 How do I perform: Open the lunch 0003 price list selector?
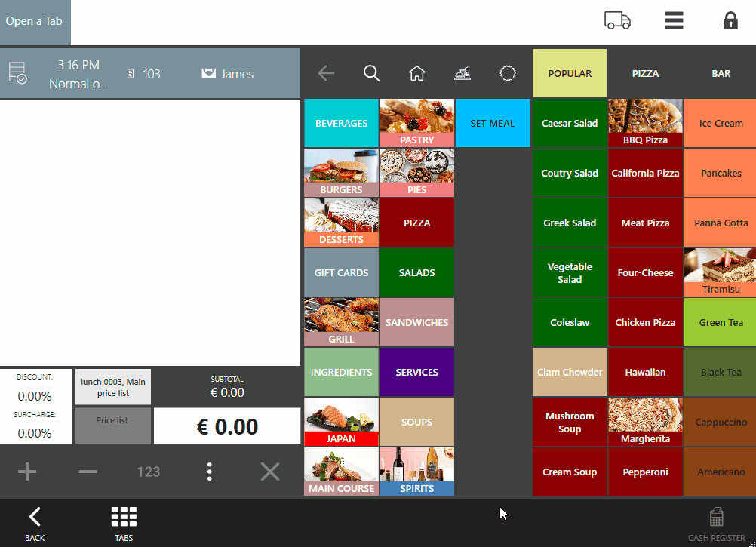112,388
